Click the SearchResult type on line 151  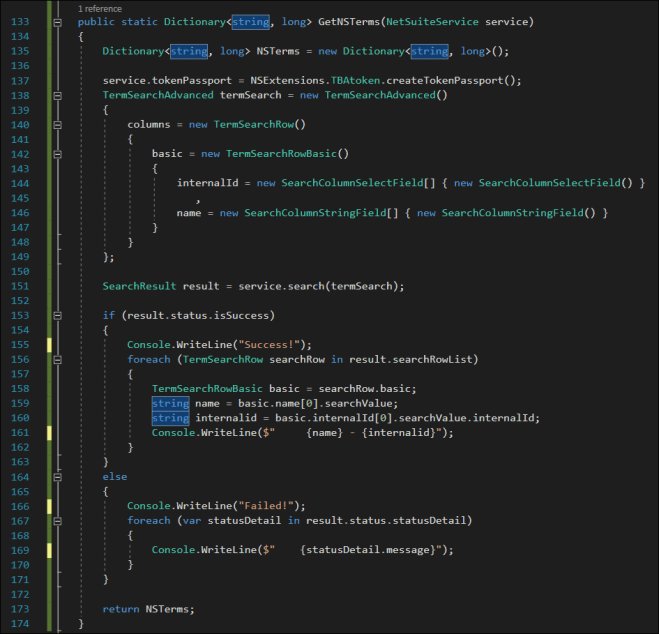pos(140,286)
